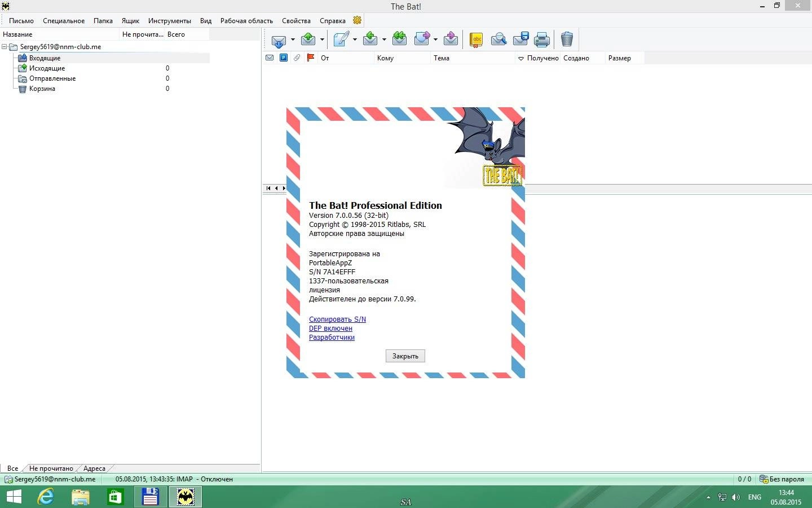Click the Search messages magnifier icon
812x508 pixels.
point(498,39)
